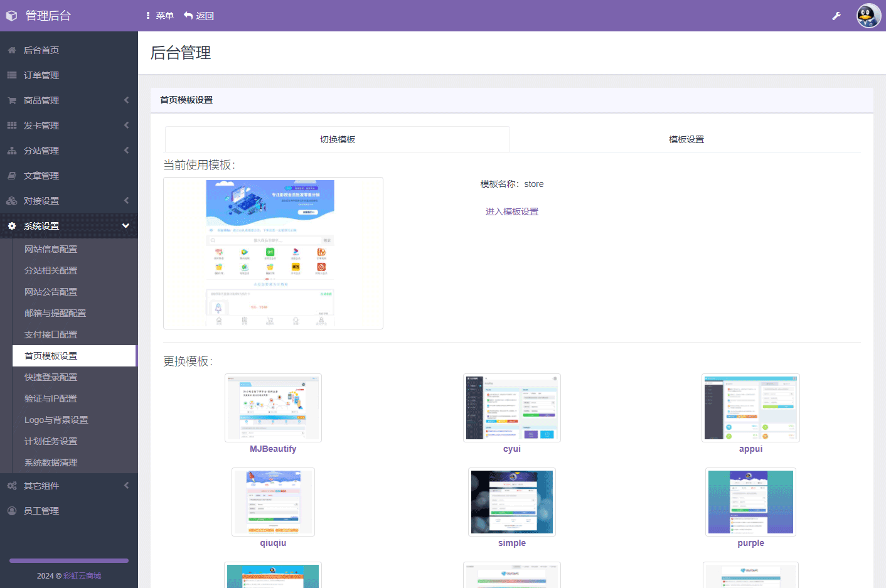Click the gear icon next to 系统设置

(12, 226)
